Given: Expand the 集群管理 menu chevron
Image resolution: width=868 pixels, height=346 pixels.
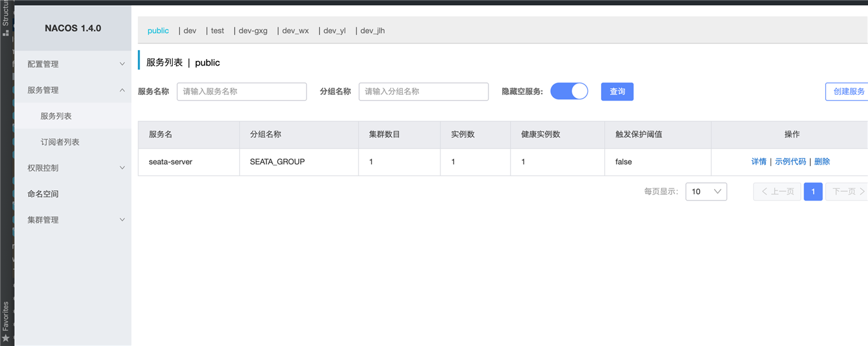Looking at the screenshot, I should tap(122, 220).
